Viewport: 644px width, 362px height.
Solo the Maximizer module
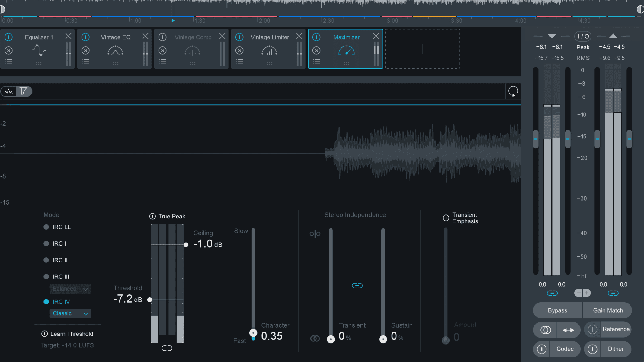pyautogui.click(x=316, y=50)
